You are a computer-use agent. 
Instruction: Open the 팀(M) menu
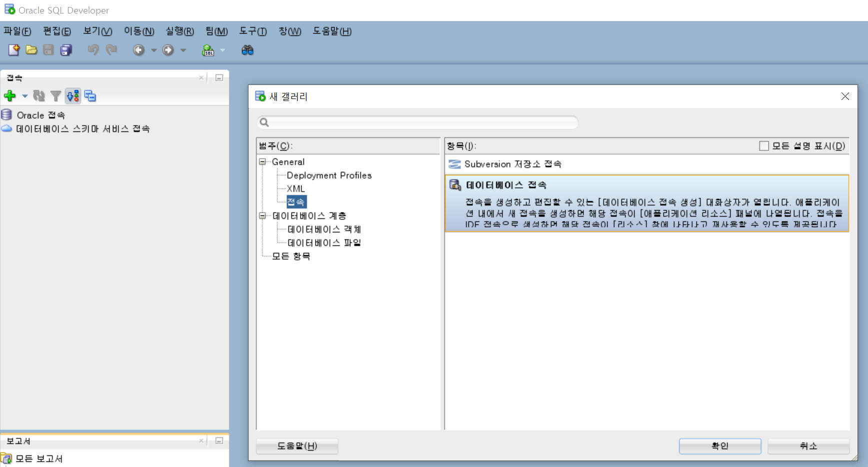[x=216, y=31]
